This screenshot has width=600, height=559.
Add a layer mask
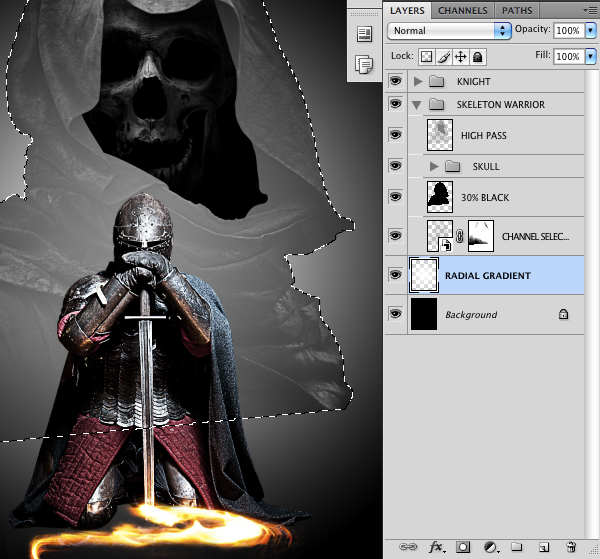pyautogui.click(x=463, y=547)
